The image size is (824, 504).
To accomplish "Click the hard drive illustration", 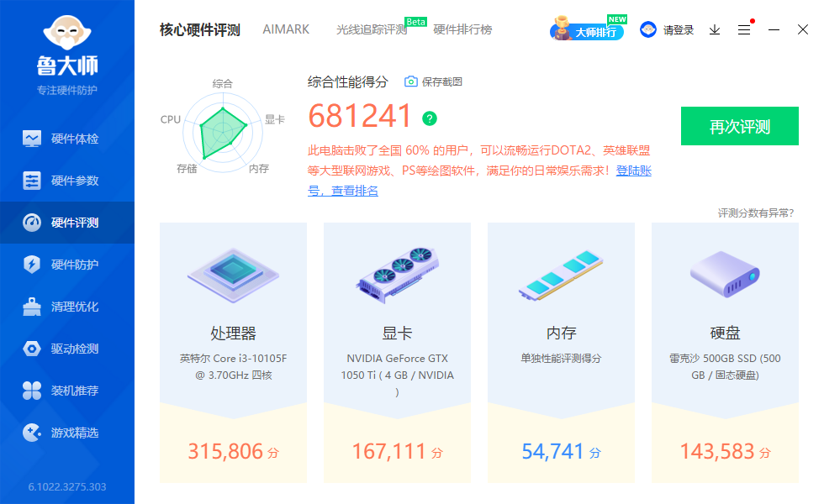I will pos(725,274).
